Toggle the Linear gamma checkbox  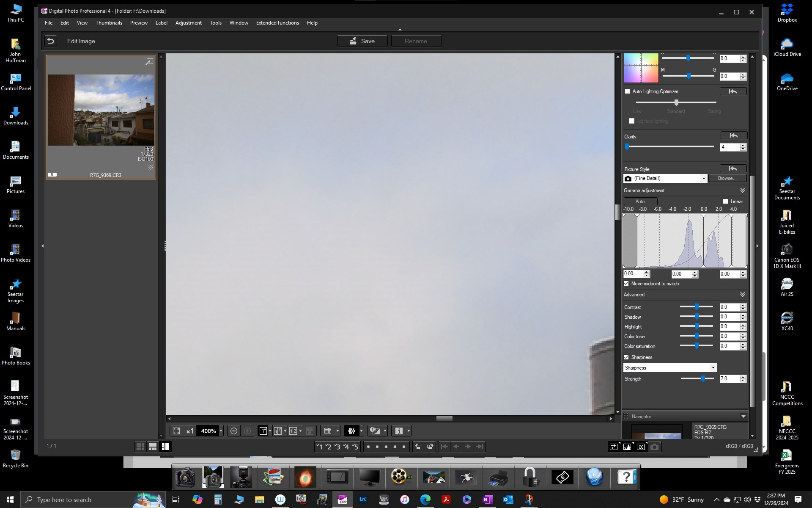pyautogui.click(x=726, y=201)
